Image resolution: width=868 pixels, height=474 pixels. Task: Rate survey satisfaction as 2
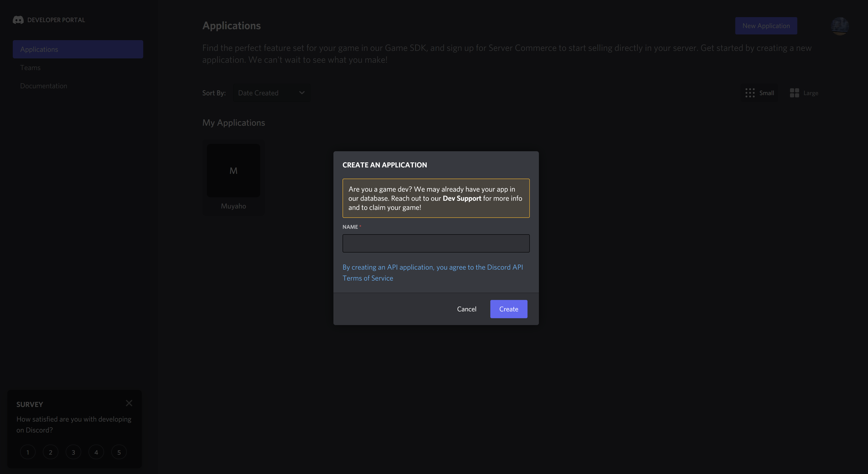(x=51, y=452)
